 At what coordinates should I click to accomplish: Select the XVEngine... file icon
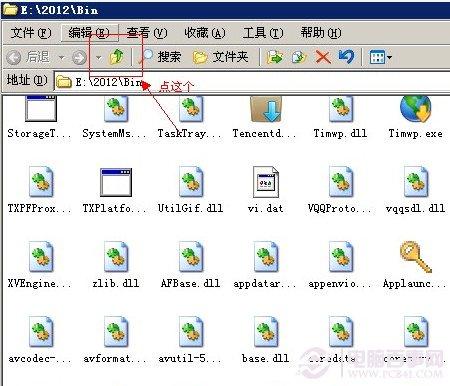(x=41, y=257)
